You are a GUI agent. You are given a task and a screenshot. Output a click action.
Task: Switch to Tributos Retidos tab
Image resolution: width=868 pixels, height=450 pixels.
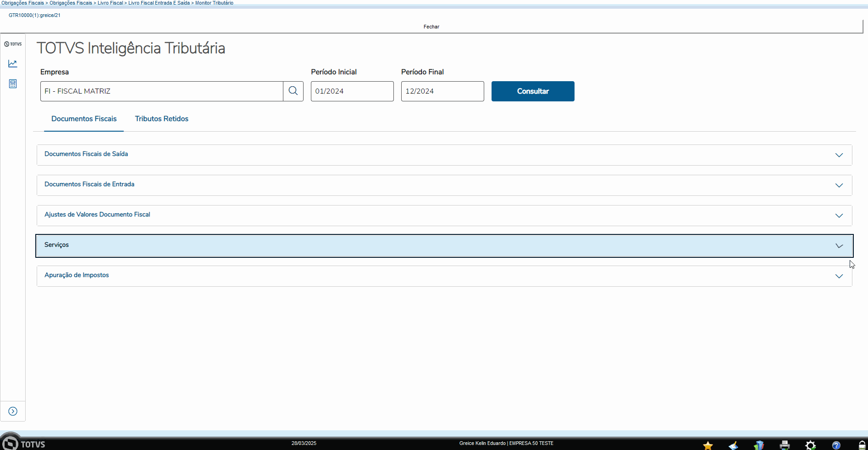click(x=161, y=119)
